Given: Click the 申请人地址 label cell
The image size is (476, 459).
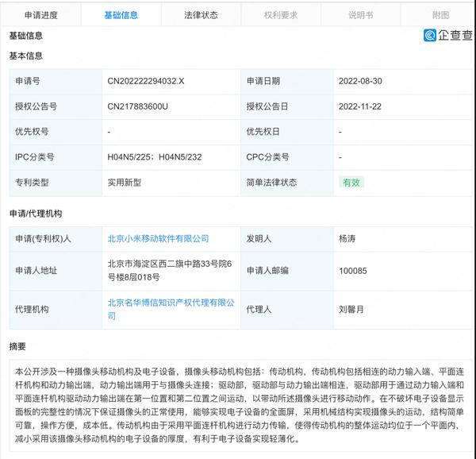Looking at the screenshot, I should pyautogui.click(x=56, y=271).
